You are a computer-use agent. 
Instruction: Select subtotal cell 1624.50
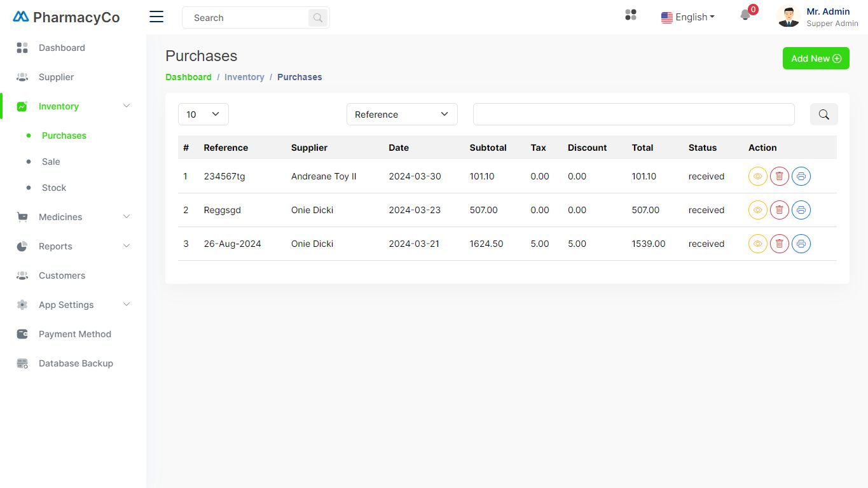(486, 244)
